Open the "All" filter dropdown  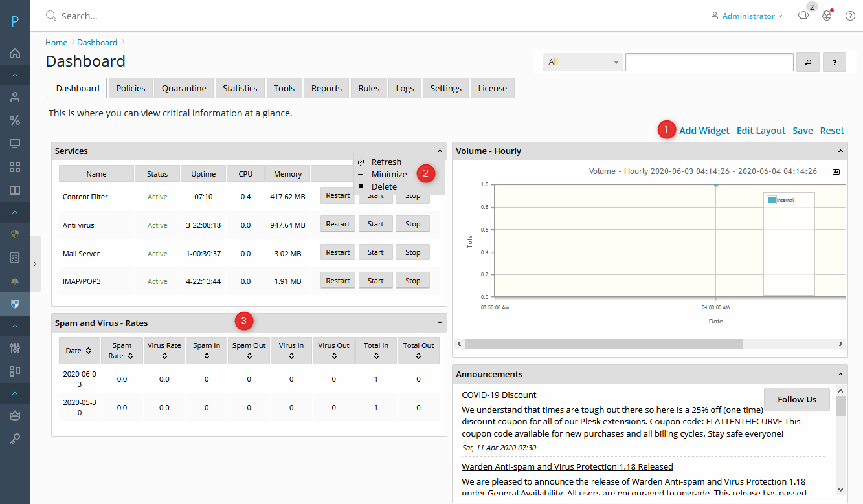tap(583, 62)
